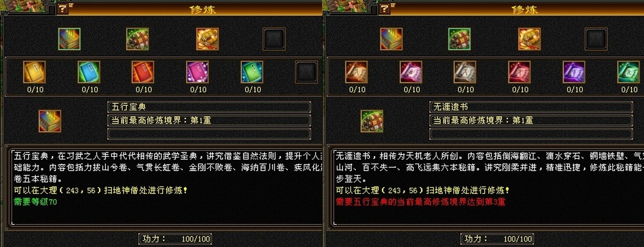The width and height of the screenshot is (644, 247).
Task: Click the 无涯遗书 name field
Action: [x=531, y=107]
